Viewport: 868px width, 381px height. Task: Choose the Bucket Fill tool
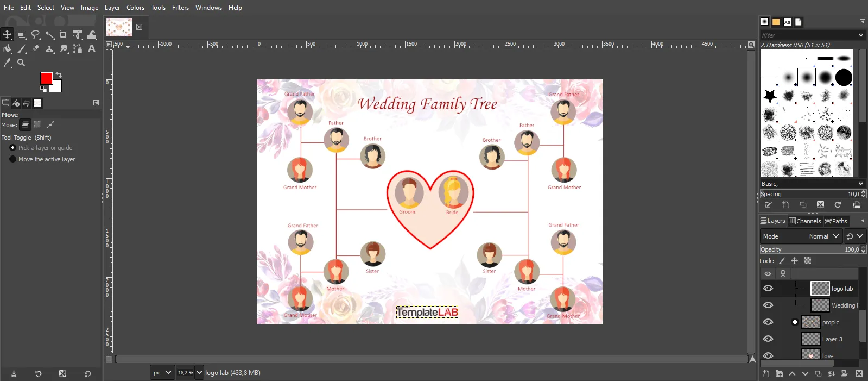[7, 49]
